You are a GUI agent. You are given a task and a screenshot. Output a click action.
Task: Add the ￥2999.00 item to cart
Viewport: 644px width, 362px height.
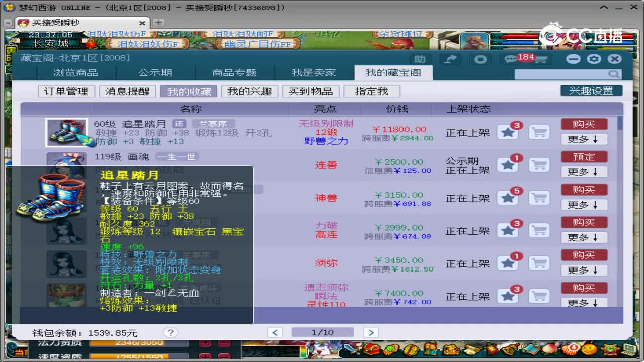click(x=539, y=230)
